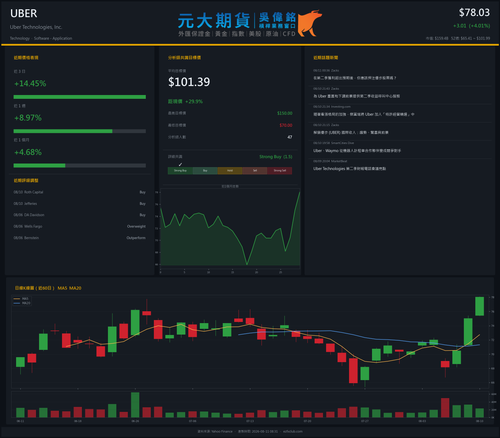Click the Bernstein rating row
500x438 pixels.
coord(80,238)
